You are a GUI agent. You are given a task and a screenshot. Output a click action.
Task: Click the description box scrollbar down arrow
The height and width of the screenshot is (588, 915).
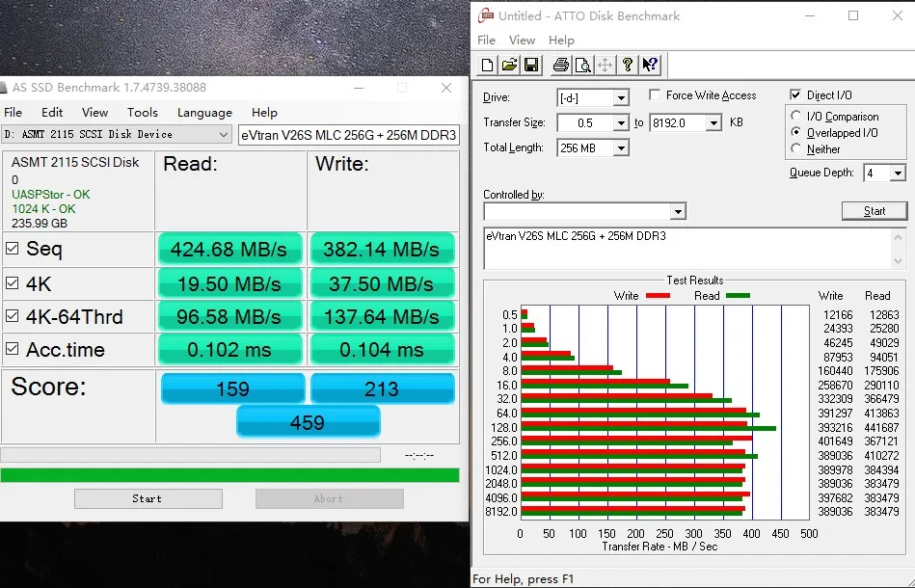pyautogui.click(x=898, y=261)
